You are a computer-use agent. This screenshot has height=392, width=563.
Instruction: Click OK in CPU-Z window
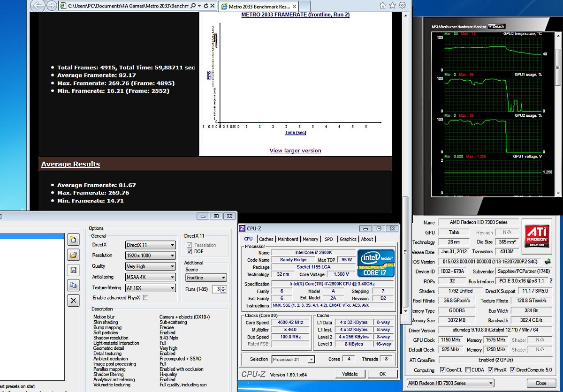click(x=382, y=374)
